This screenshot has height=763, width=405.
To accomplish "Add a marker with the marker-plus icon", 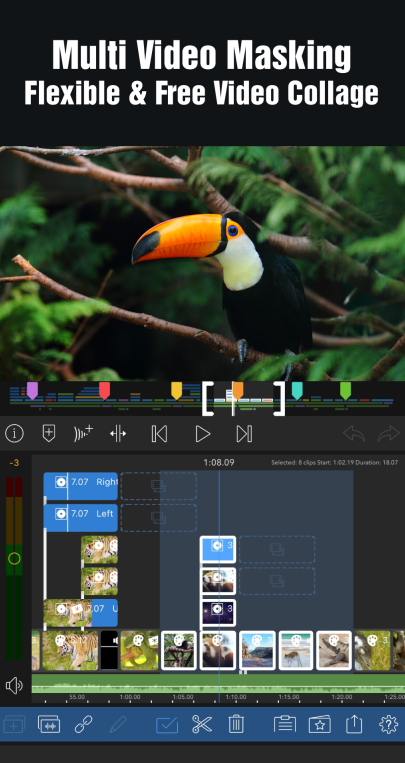I will 49,433.
